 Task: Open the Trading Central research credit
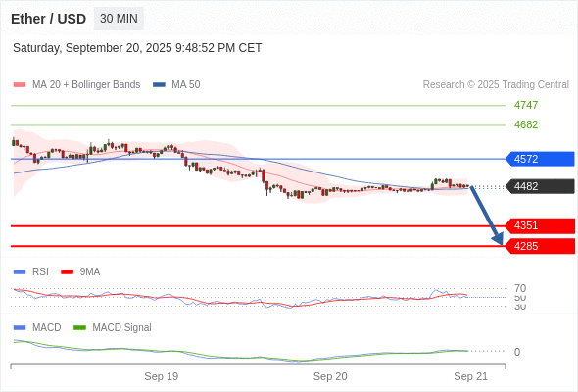click(496, 85)
